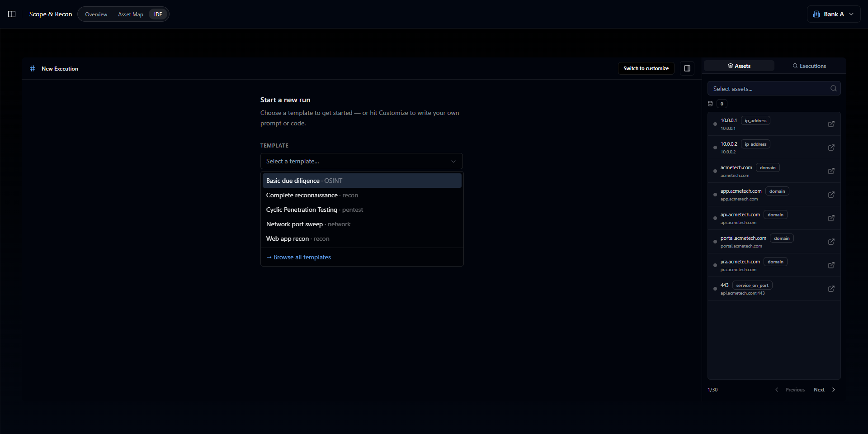Click the Scope & Recon title

[x=51, y=14]
